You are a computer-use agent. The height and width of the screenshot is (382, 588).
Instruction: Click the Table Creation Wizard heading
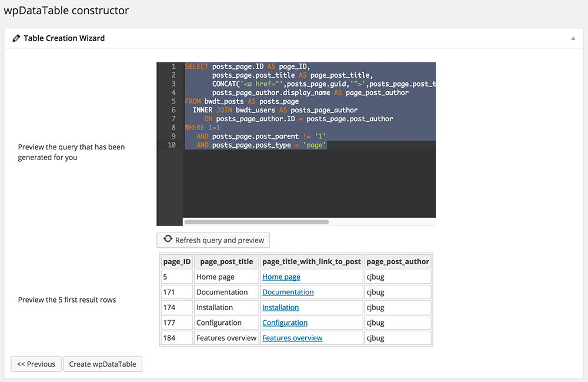point(64,38)
